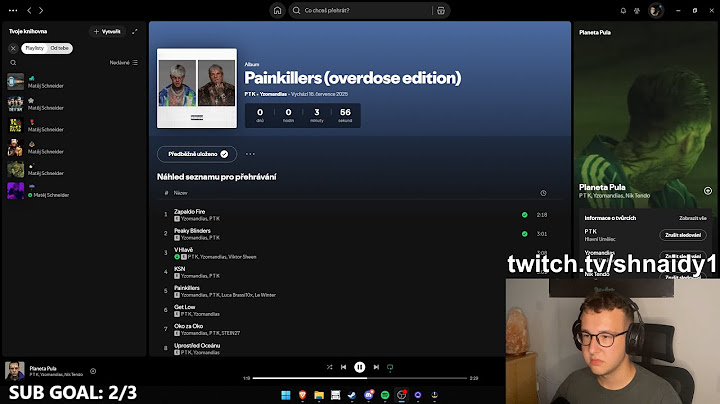Unfollow P T K with Zrušit sledování button

[x=683, y=235]
